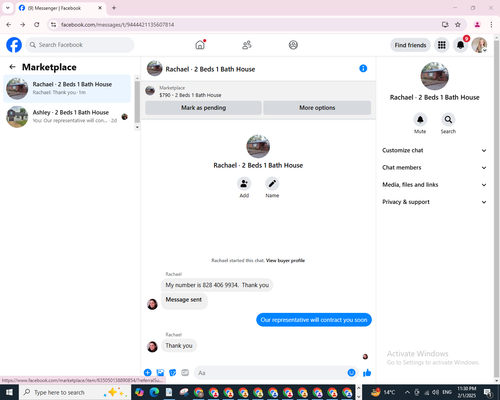Click the Windows taskbar search box
Image resolution: width=500 pixels, height=400 pixels.
[75, 392]
